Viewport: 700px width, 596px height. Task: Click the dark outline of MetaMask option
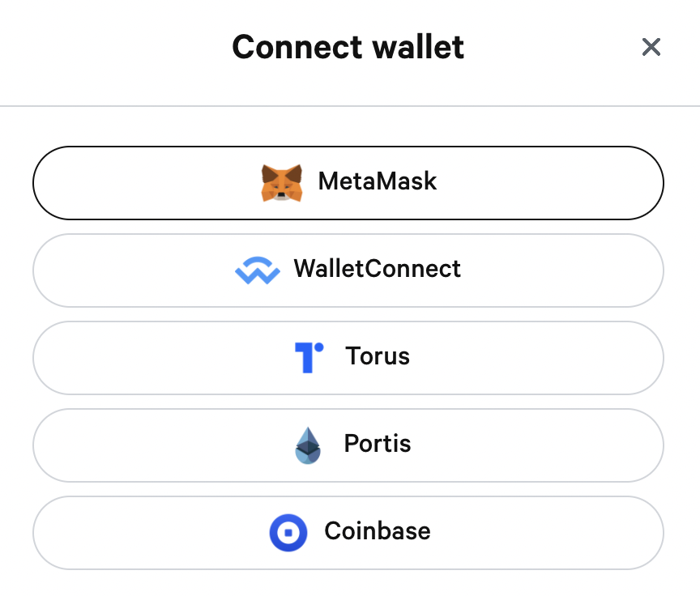pyautogui.click(x=348, y=147)
